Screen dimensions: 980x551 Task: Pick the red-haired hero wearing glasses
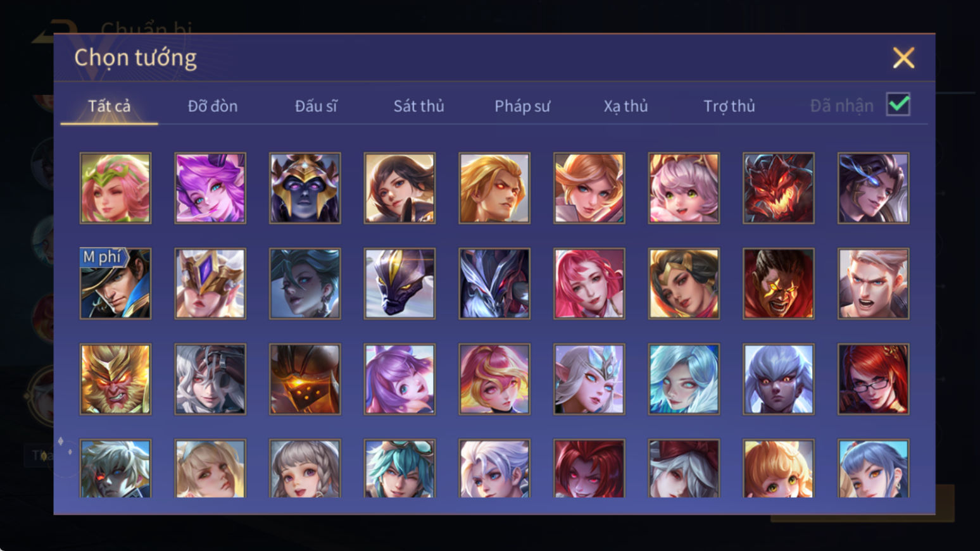click(874, 379)
